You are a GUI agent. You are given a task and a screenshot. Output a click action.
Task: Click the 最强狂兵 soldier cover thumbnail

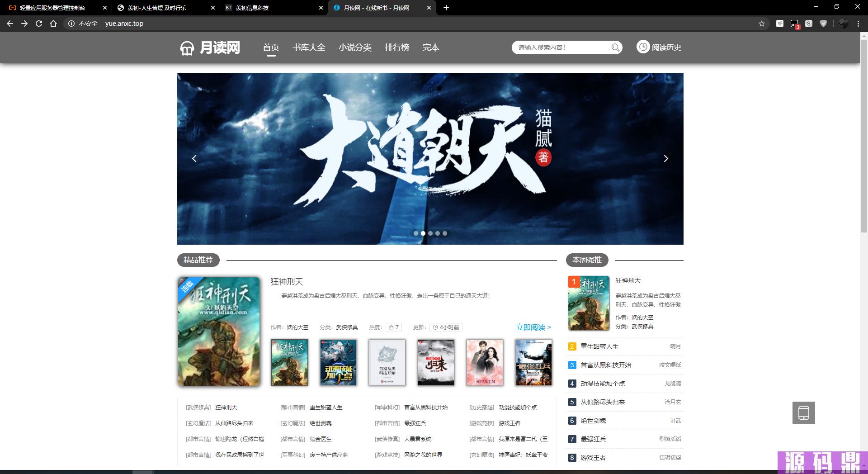[533, 363]
